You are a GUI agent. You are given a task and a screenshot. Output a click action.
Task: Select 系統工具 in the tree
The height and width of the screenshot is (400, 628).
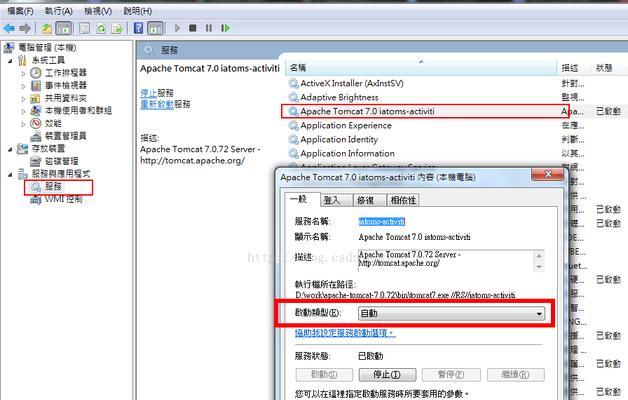click(x=48, y=60)
